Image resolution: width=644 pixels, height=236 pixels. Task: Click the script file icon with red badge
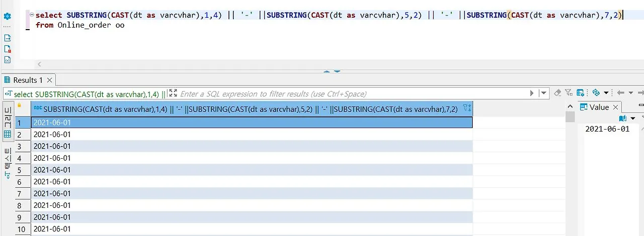[x=8, y=49]
